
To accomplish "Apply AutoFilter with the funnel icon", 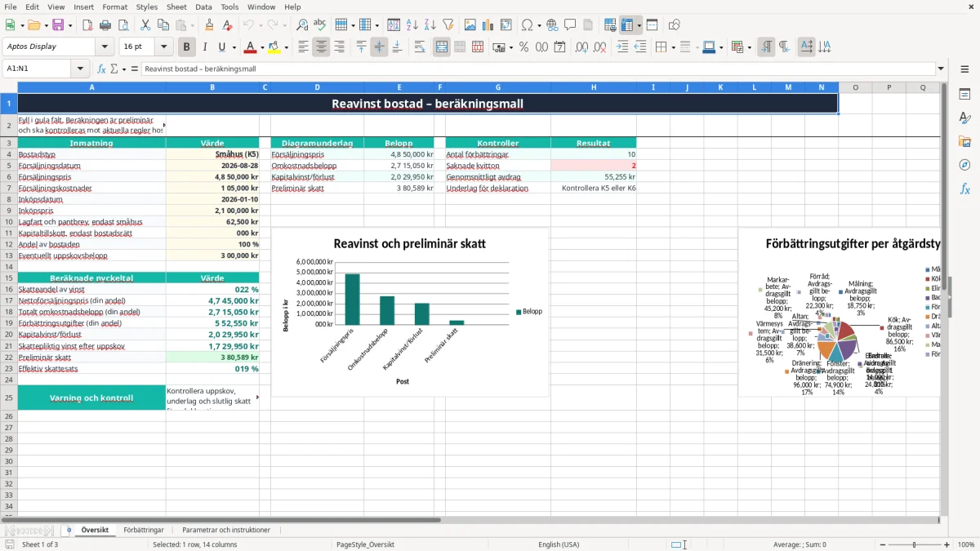I will (x=448, y=25).
